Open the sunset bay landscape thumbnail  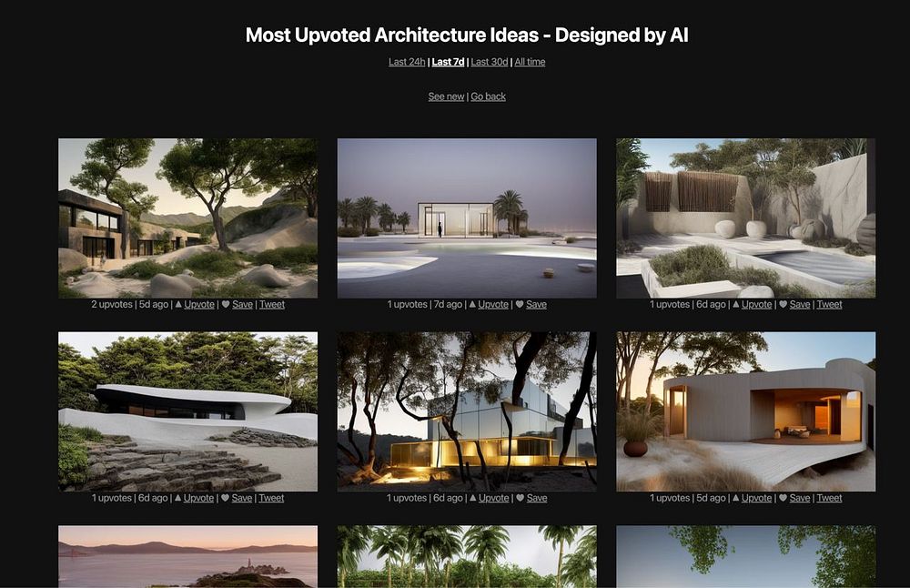pyautogui.click(x=188, y=557)
